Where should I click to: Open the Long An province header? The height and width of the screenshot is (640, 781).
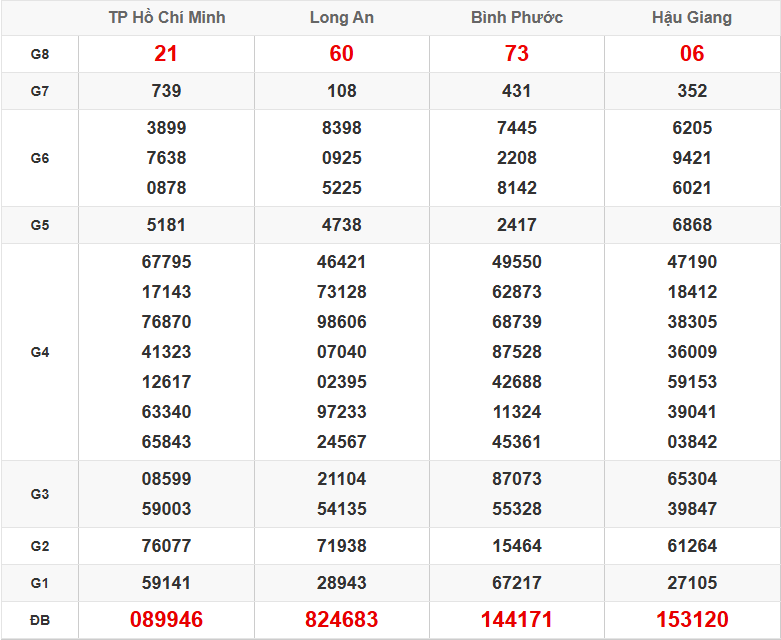point(341,17)
